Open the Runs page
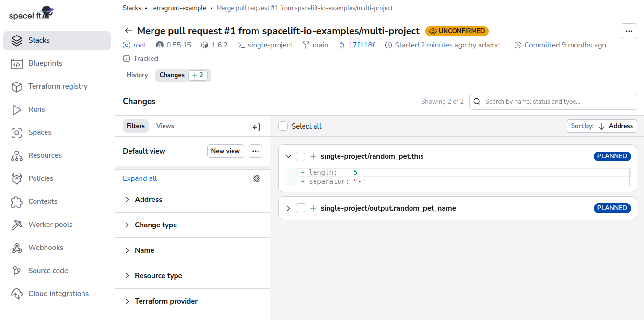 (37, 109)
